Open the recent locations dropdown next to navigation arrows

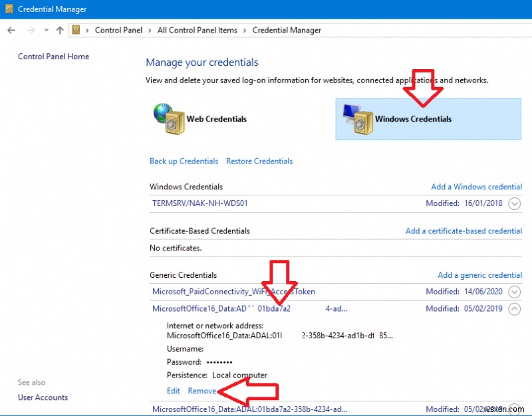point(45,30)
